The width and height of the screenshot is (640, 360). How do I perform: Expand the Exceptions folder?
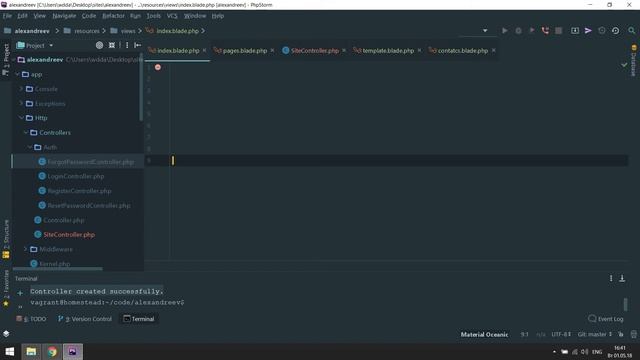point(21,103)
